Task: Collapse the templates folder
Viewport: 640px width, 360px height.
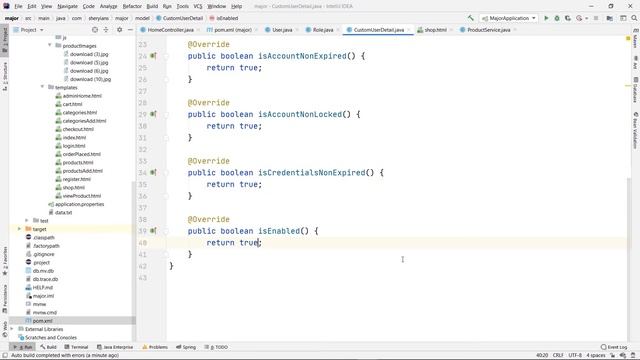Action: (x=42, y=87)
